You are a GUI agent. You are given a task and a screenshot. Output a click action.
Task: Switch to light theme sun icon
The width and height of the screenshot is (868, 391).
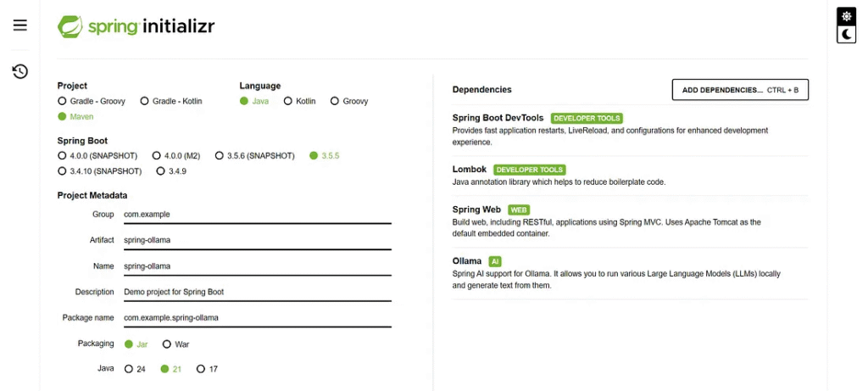tap(846, 16)
